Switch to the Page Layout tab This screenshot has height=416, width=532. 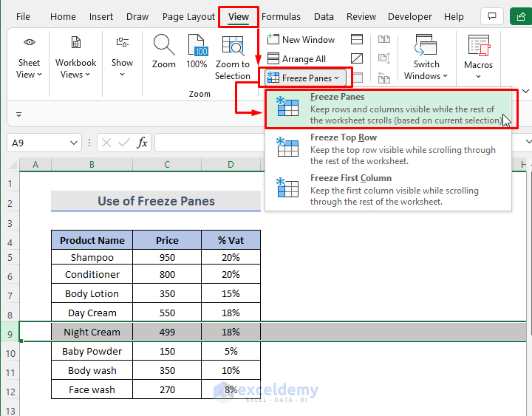[188, 17]
